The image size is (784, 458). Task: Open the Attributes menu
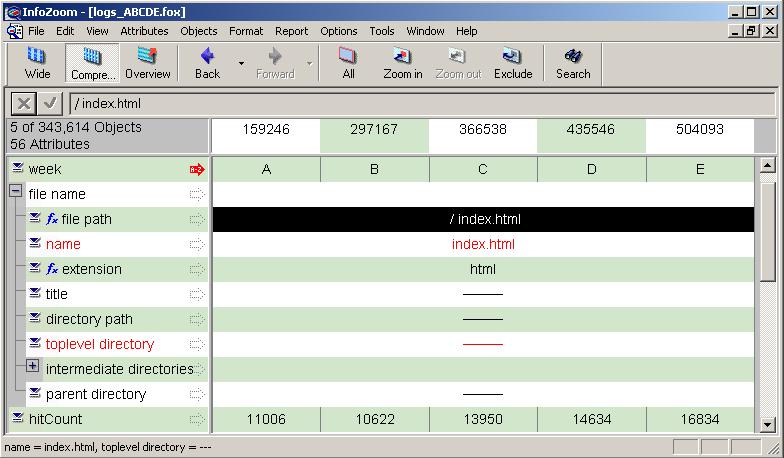144,31
